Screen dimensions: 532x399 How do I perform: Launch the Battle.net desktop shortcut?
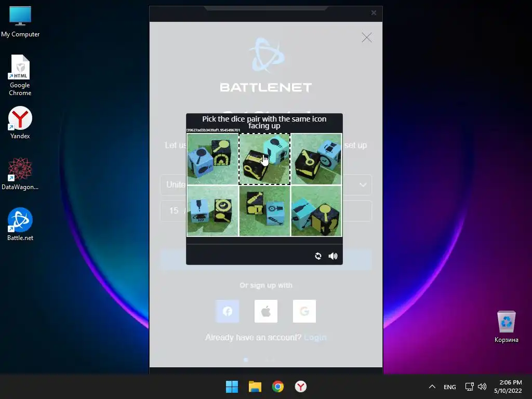[20, 224]
